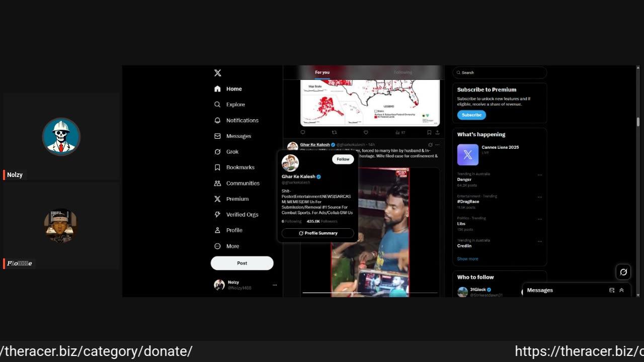Click Show more under What's happening
Screen dimensions: 644x362
[467, 259]
